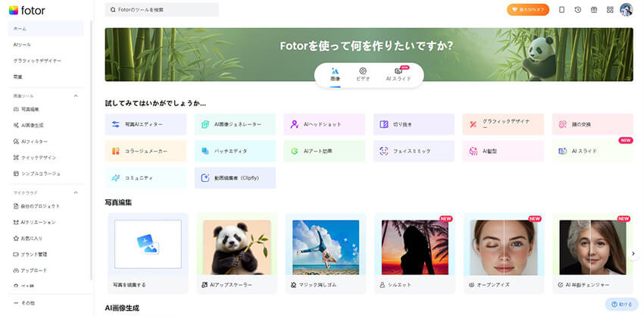Open the AI 年齢チェンジャー thumbnail

[x=592, y=247]
